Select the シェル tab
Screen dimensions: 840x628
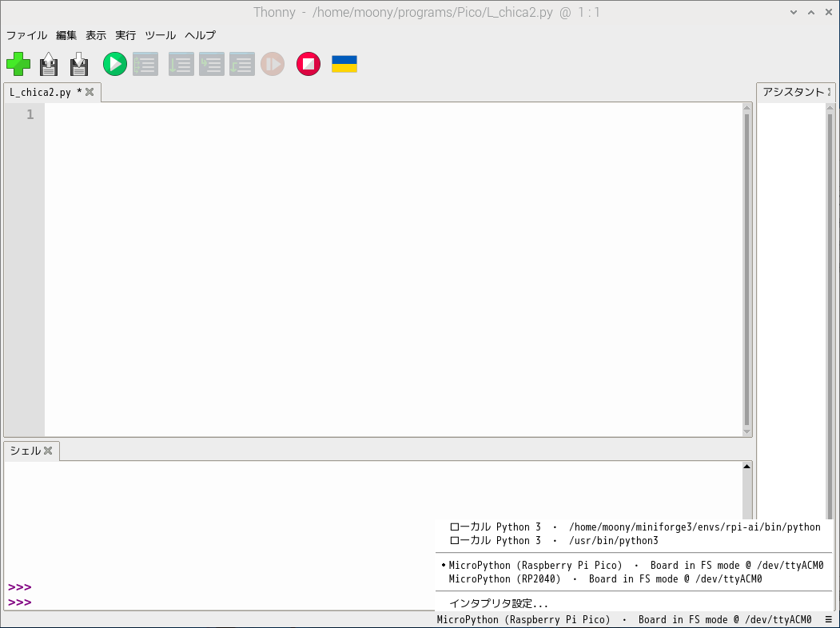(x=26, y=451)
